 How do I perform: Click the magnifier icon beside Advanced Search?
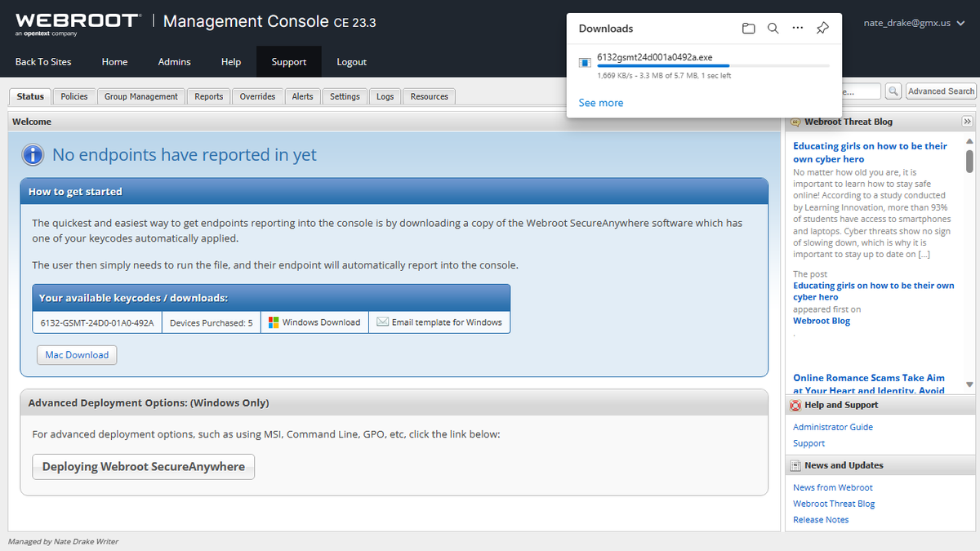893,91
